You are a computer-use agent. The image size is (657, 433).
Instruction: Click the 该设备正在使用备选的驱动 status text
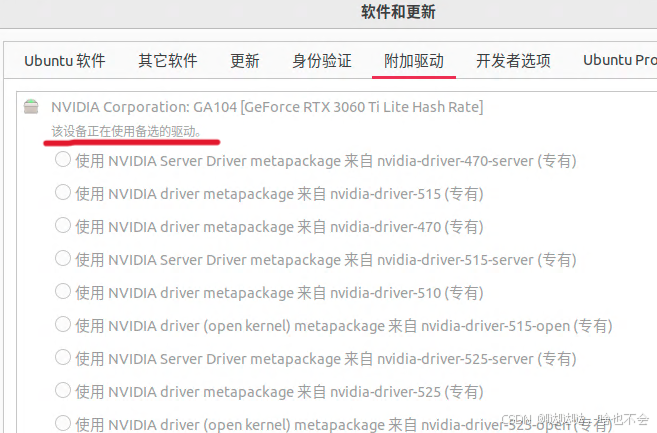(x=126, y=131)
